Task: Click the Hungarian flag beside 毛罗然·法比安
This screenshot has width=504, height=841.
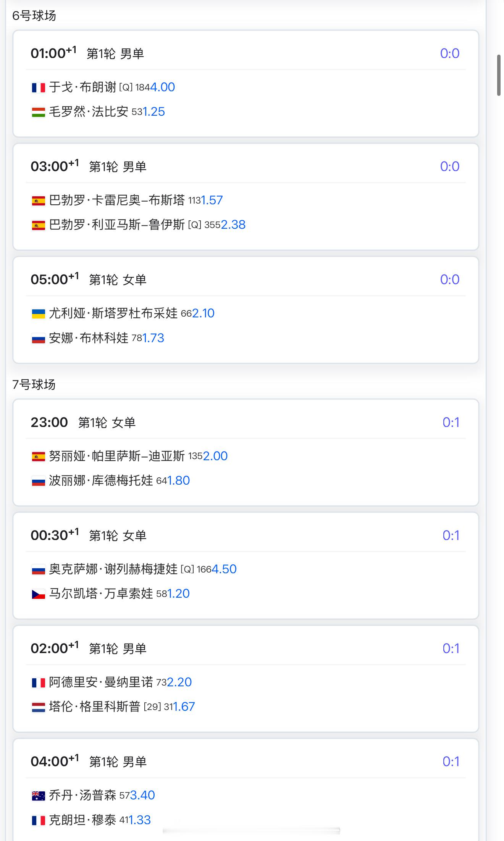Action: click(38, 112)
